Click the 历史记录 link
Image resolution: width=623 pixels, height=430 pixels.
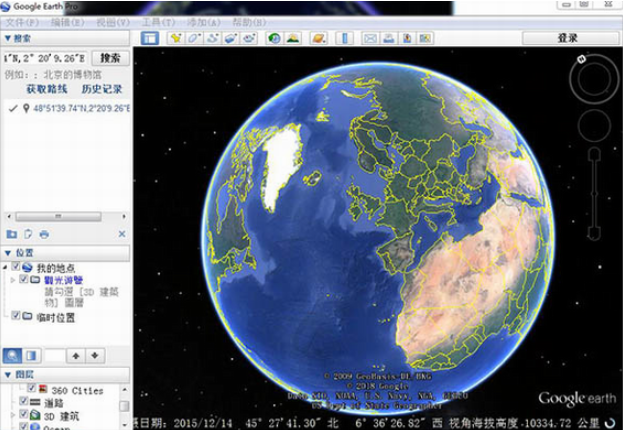(x=101, y=90)
